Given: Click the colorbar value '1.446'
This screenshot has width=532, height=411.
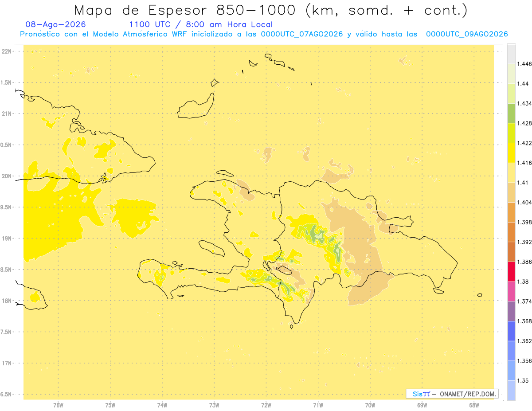Looking at the screenshot, I should (x=524, y=64).
